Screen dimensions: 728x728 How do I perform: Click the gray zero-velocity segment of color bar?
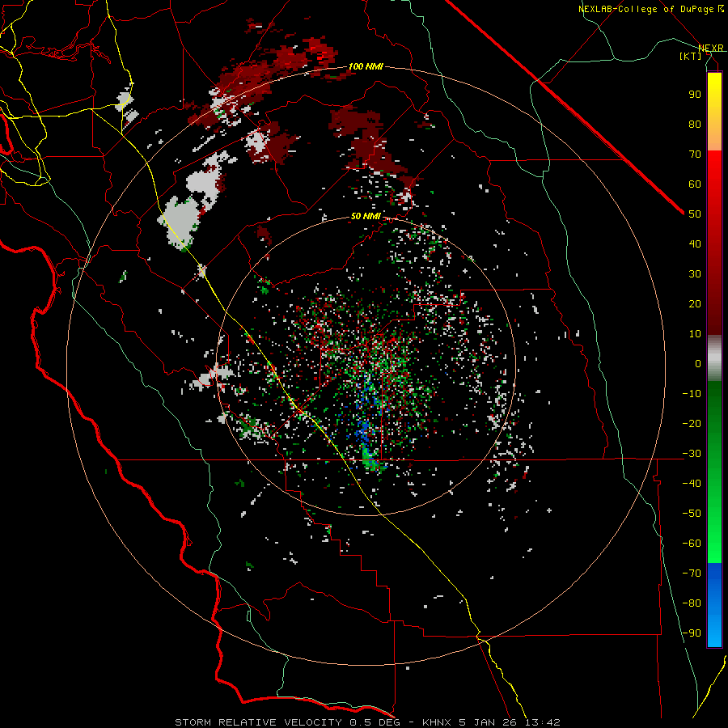click(x=714, y=358)
